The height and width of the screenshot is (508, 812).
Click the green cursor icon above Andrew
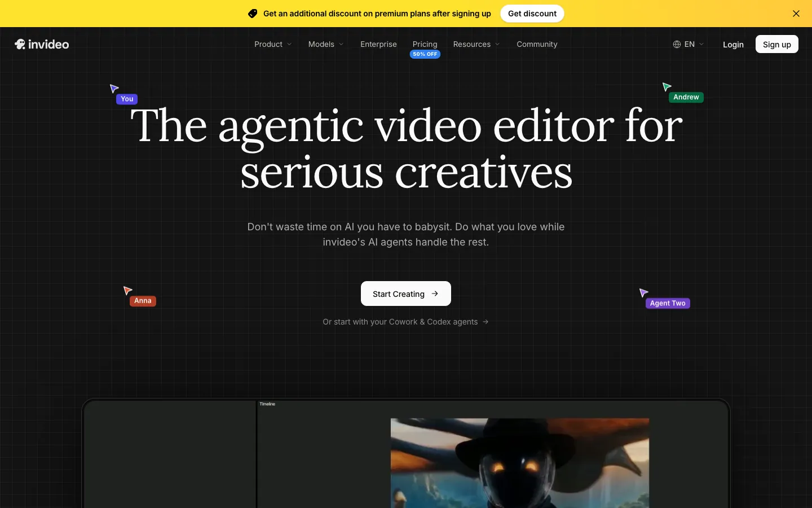(x=667, y=86)
